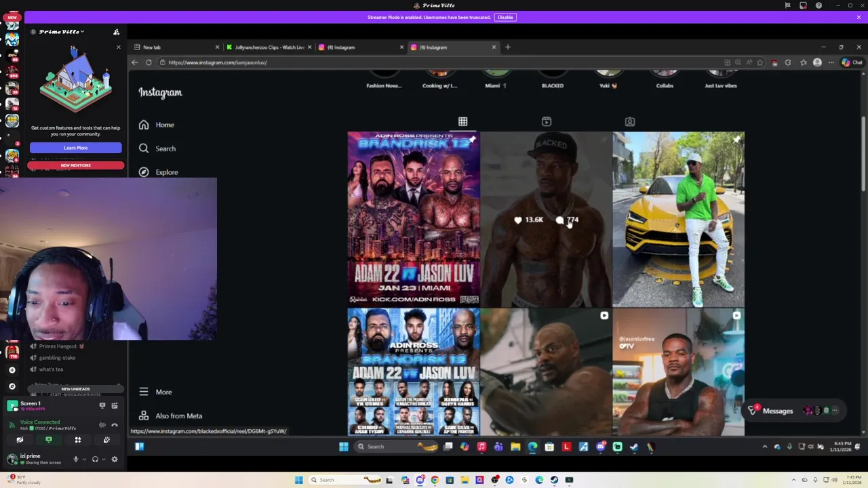Add a server with the plus icon
This screenshot has width=868, height=488.
[x=12, y=370]
